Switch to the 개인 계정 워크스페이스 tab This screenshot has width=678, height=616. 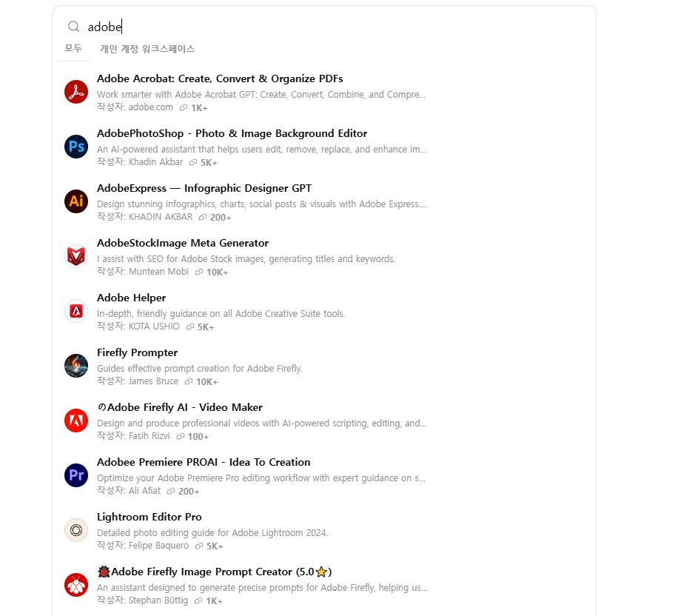(x=147, y=49)
